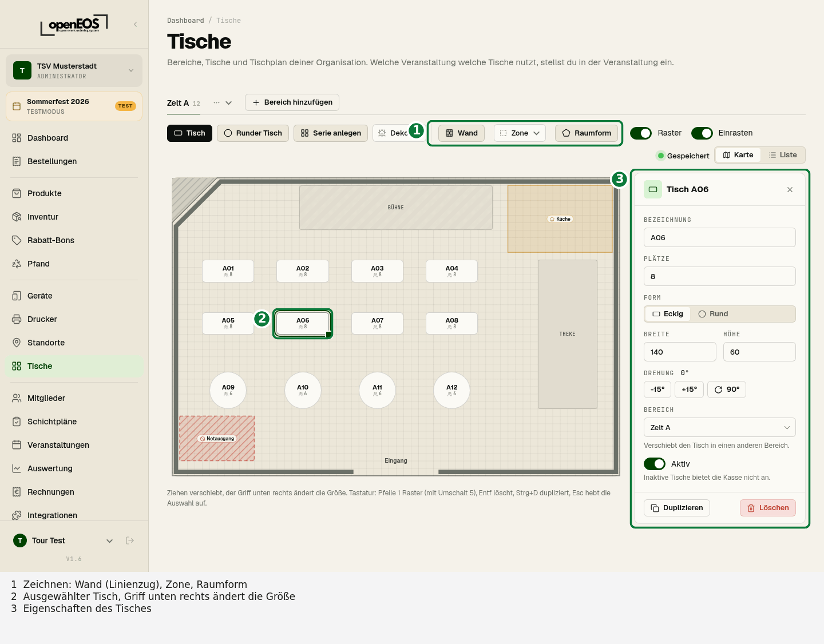Image resolution: width=824 pixels, height=644 pixels.
Task: Open Schichtpläne in the sidebar
Action: (74, 422)
